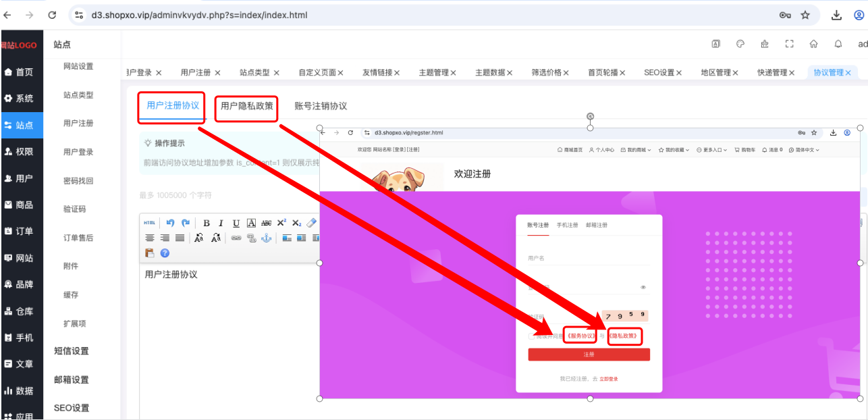Open 验证码 settings in site submenu
The image size is (868, 420).
pyautogui.click(x=75, y=209)
